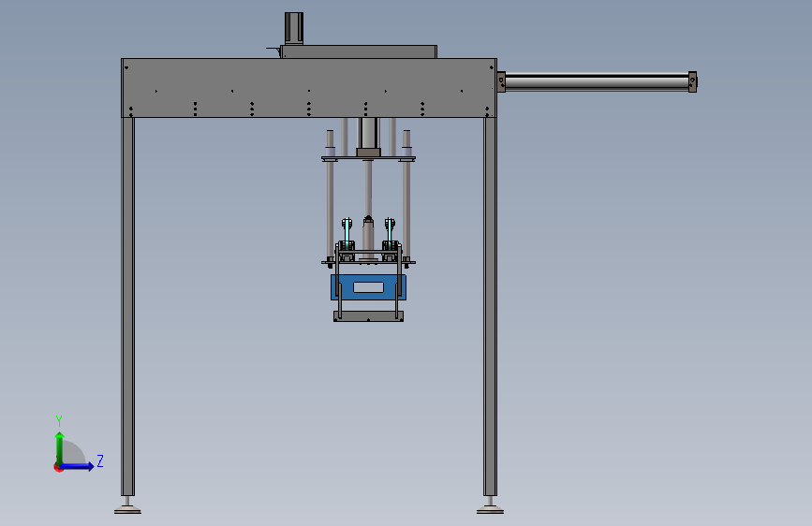This screenshot has height=526, width=812.
Task: Select the large gray gantry cross beam
Action: [309, 88]
